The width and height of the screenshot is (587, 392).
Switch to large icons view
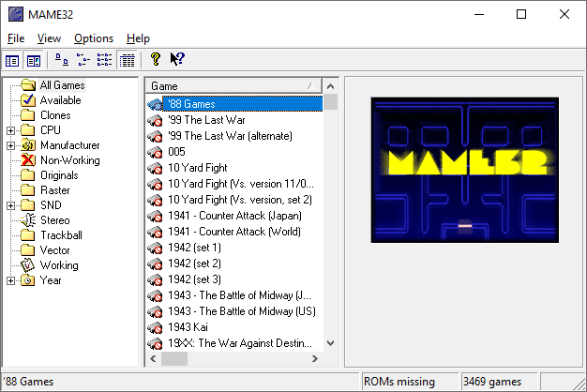62,59
